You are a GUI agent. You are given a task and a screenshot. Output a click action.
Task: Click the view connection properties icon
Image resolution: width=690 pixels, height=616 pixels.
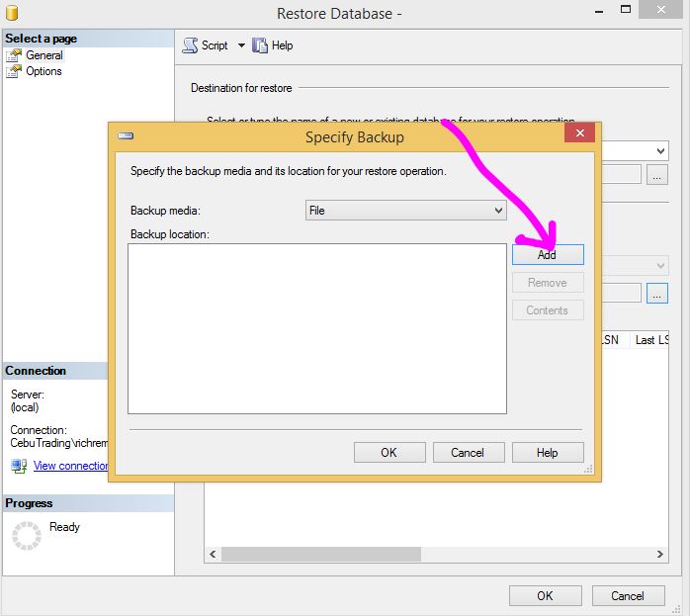(x=19, y=466)
